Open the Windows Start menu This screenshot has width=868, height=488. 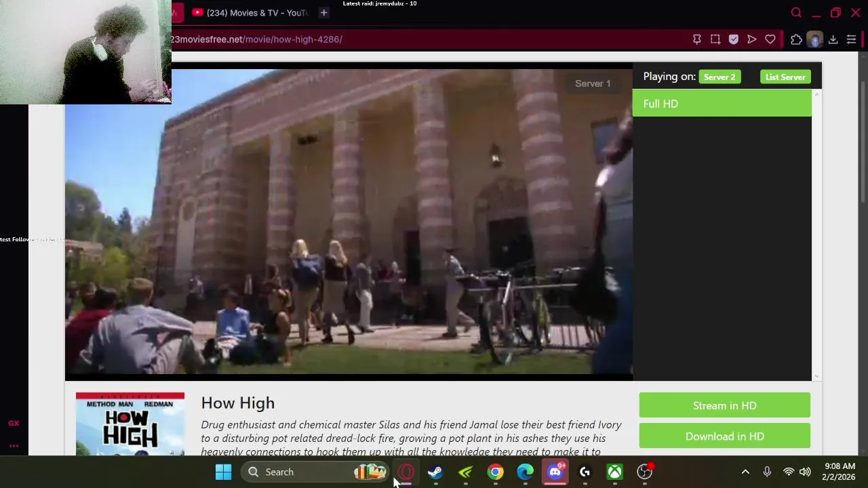(223, 472)
